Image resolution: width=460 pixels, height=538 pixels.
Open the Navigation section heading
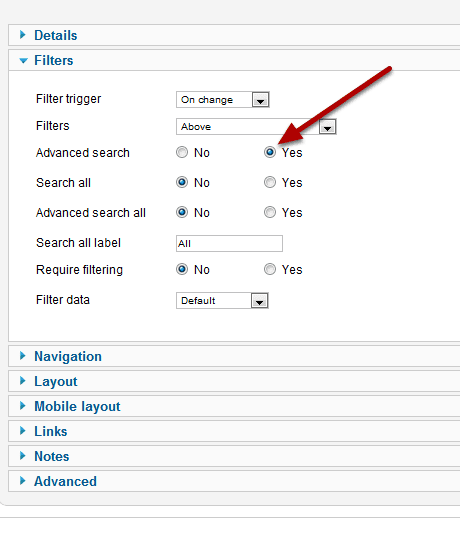point(68,356)
